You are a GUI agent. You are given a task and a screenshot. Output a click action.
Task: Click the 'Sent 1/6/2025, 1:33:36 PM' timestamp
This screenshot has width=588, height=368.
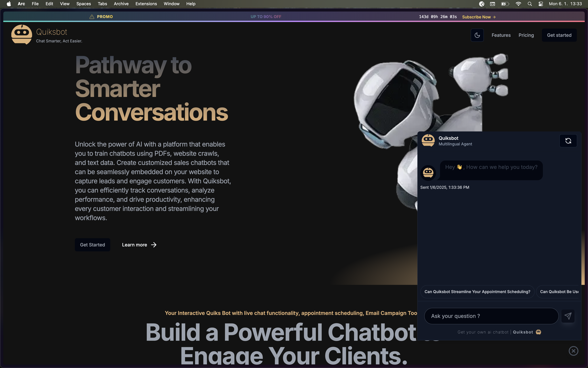pos(445,187)
